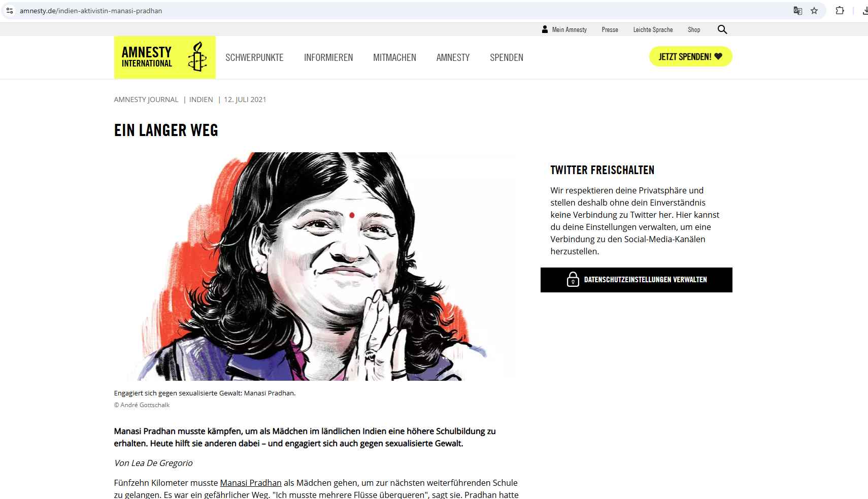Open the Mitmachen navigation item
Screen dimensions: 868x499
point(394,57)
